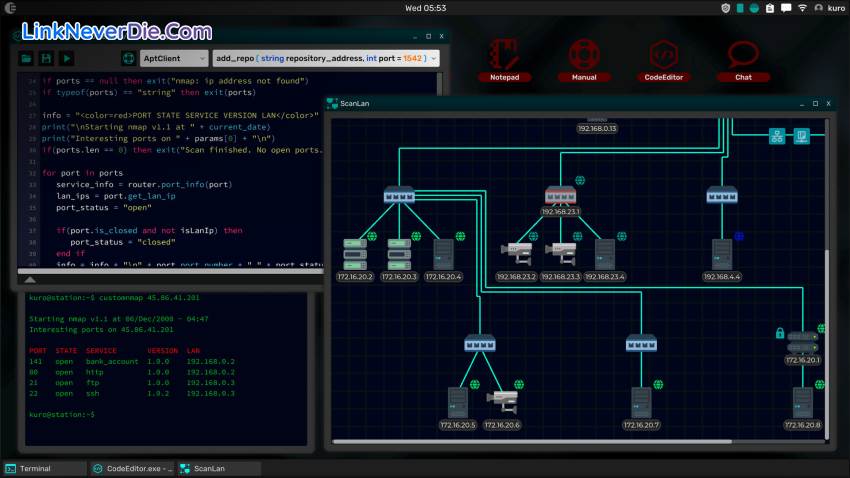Click the router at 192.168.23.1
Screen dimensions: 850x478
(x=561, y=197)
